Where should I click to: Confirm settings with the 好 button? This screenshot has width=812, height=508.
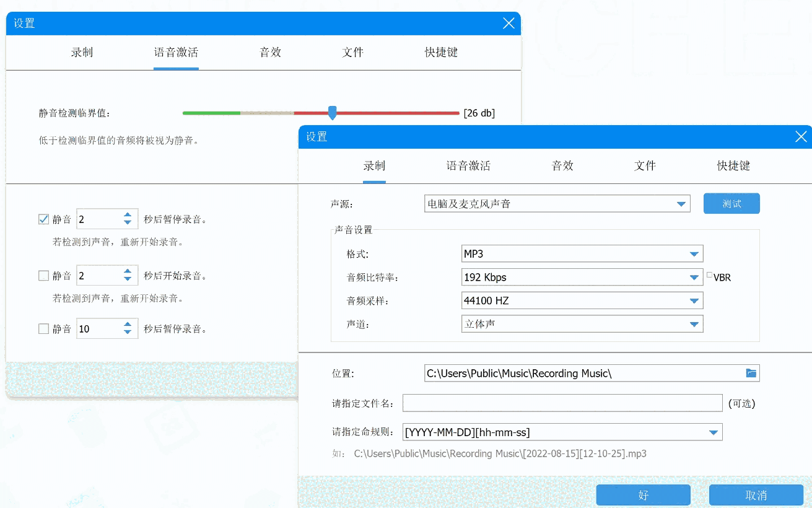643,494
